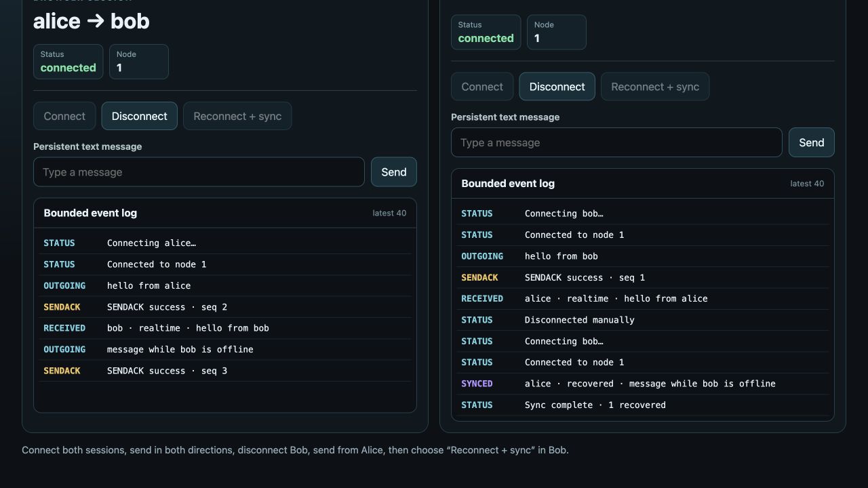Focus the bob message input field
This screenshot has height=488, width=868.
pos(616,142)
